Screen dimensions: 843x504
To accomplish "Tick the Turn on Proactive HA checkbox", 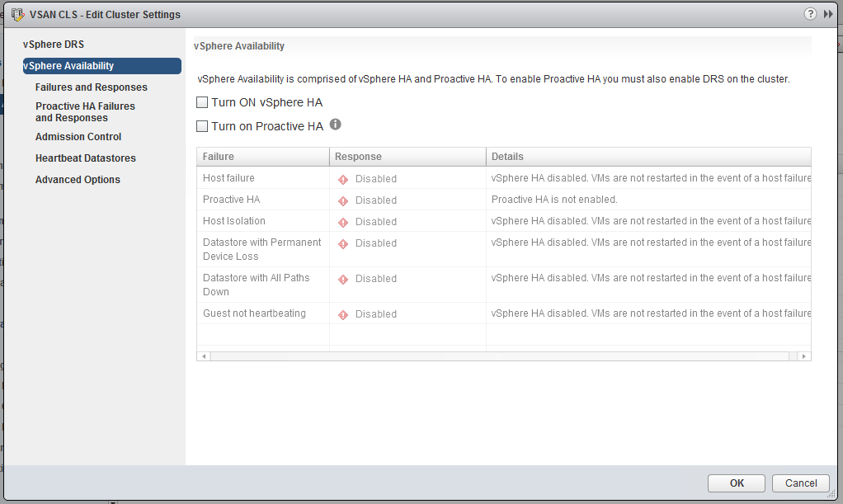I will [202, 126].
